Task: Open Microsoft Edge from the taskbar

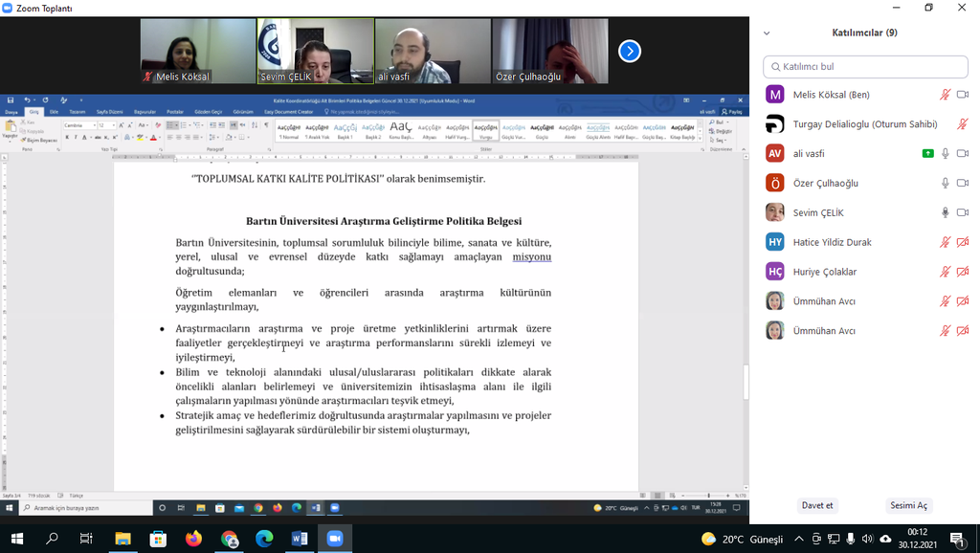Action: click(264, 539)
